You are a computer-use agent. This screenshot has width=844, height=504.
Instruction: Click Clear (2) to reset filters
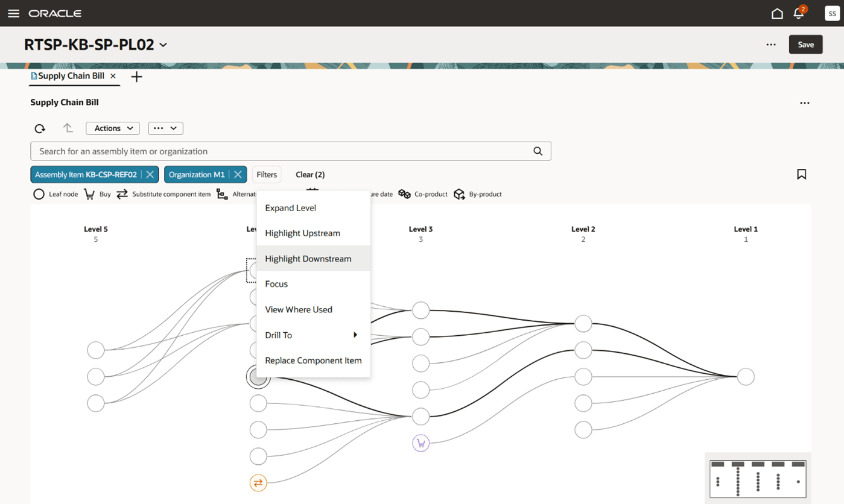tap(310, 175)
